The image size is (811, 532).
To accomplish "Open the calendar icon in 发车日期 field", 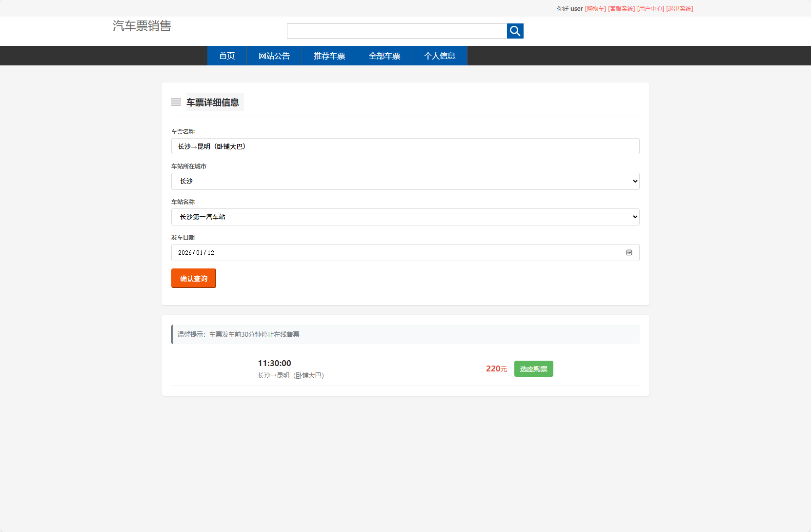I will coord(629,252).
